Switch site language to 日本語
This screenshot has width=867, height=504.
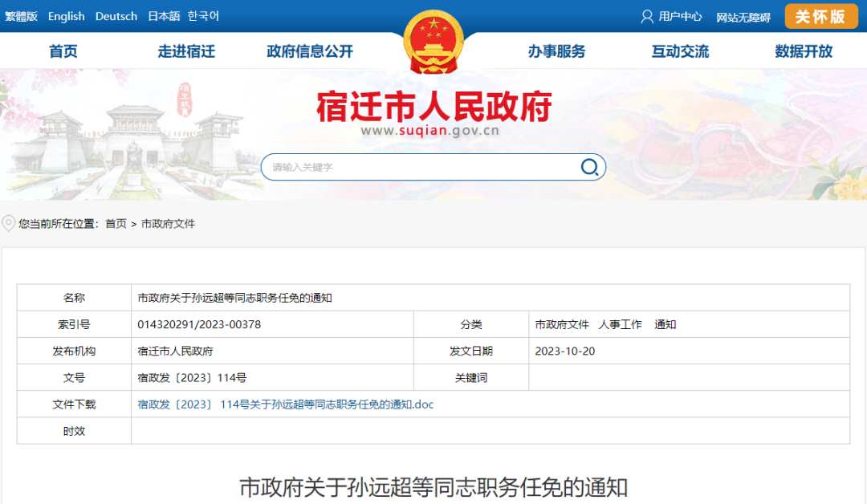pyautogui.click(x=164, y=16)
